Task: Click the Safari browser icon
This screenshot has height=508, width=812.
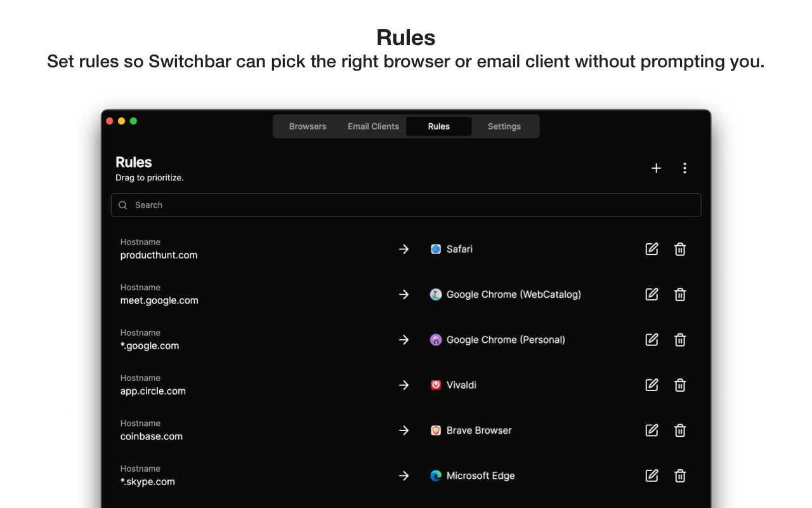Action: click(x=436, y=249)
